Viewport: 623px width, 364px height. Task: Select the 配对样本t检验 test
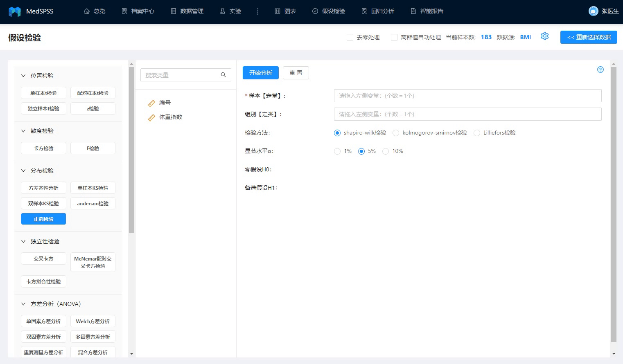93,93
